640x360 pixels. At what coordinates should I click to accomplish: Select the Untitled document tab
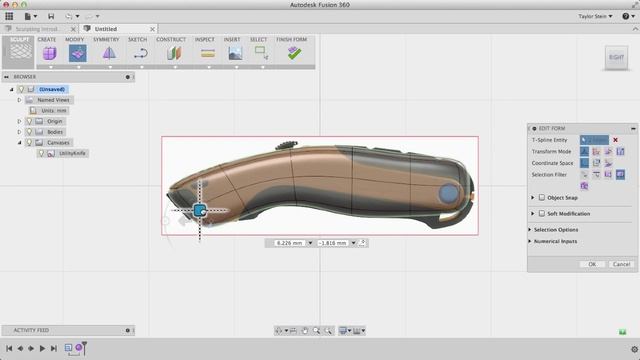106,29
